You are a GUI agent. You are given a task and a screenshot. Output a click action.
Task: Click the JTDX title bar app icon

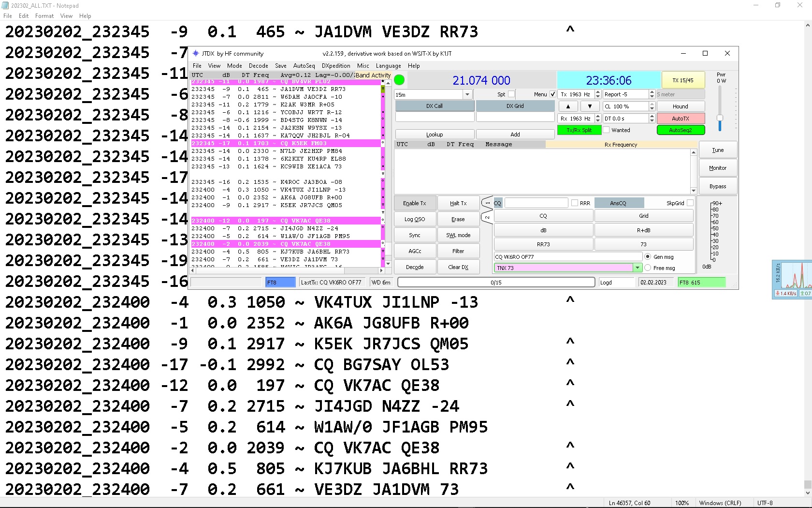(196, 54)
